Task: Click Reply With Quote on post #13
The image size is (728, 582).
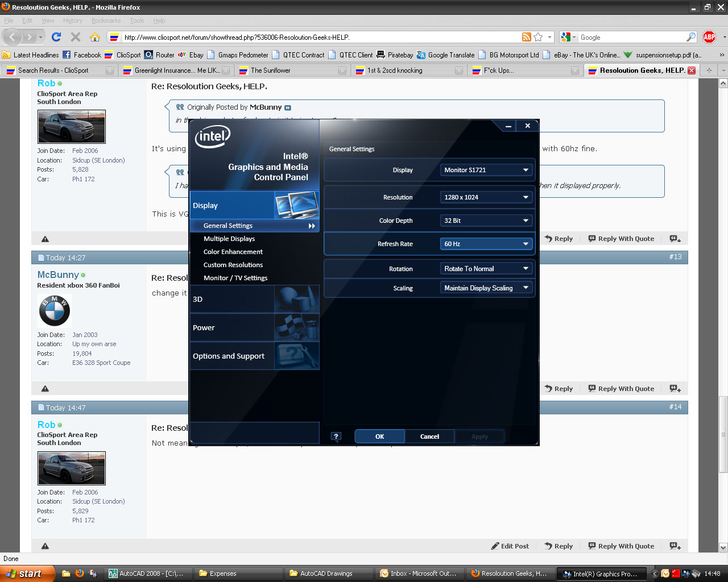Action: (621, 389)
